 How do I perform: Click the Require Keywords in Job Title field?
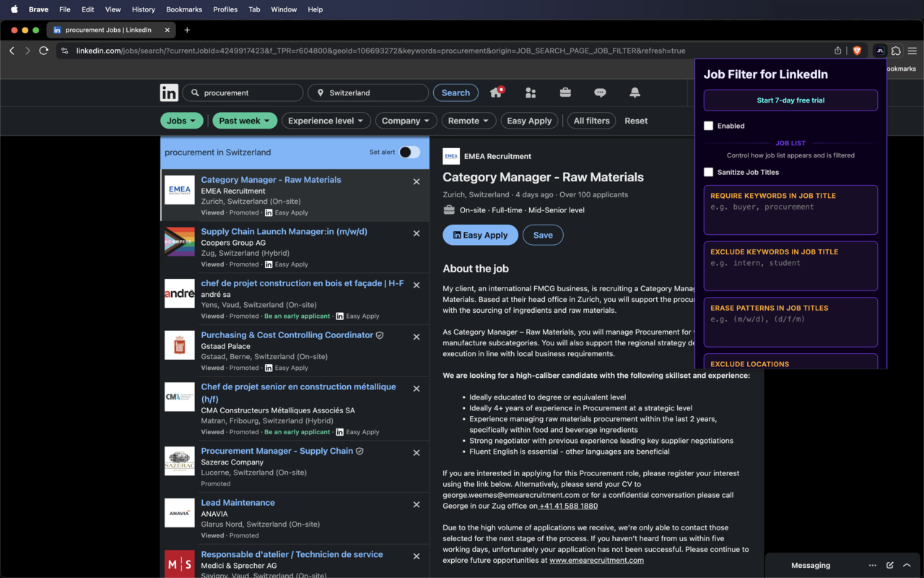(790, 210)
